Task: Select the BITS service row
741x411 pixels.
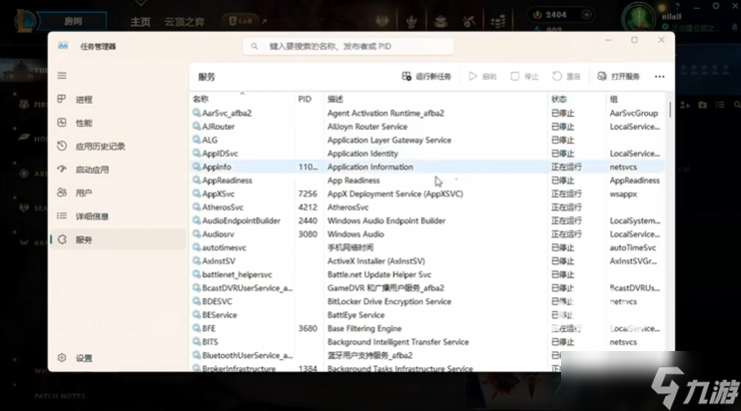Action: (427, 342)
